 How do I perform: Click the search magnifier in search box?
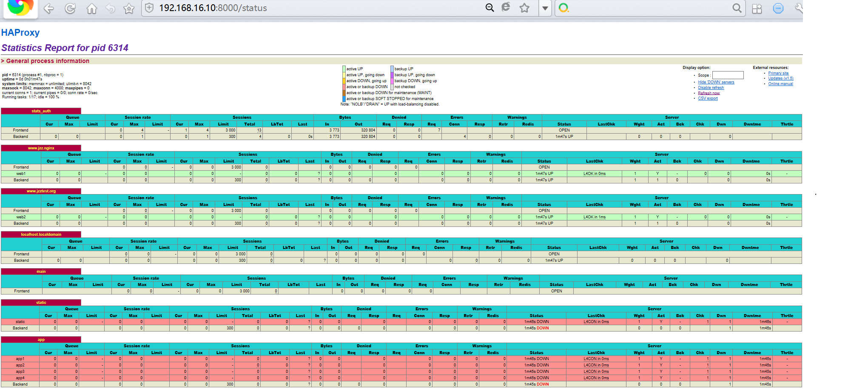pyautogui.click(x=737, y=8)
